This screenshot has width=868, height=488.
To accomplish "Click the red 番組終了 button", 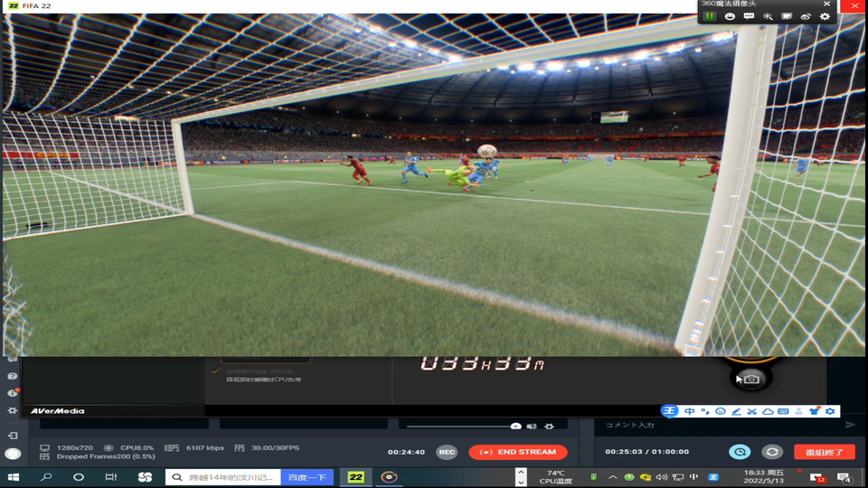I will coord(825,452).
